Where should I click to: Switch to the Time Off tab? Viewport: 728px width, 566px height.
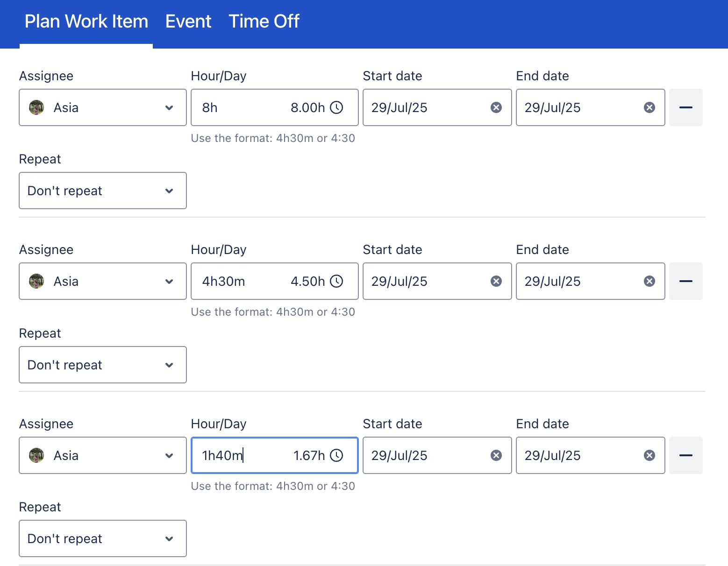click(264, 21)
